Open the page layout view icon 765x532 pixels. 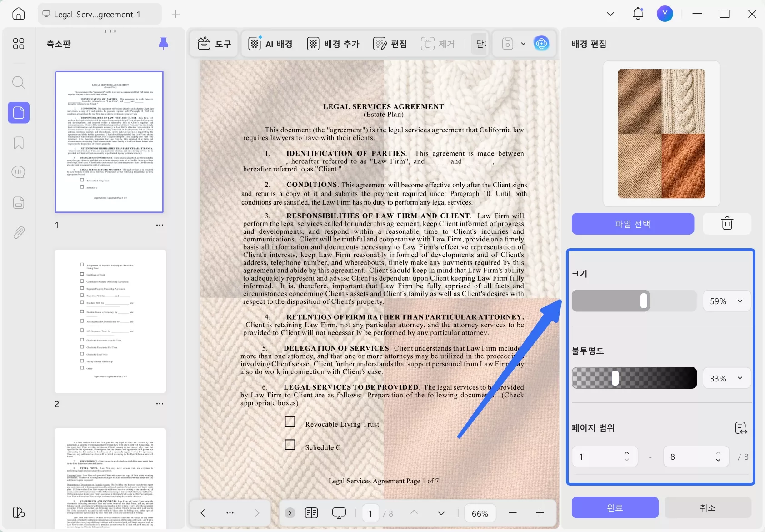[x=311, y=513]
